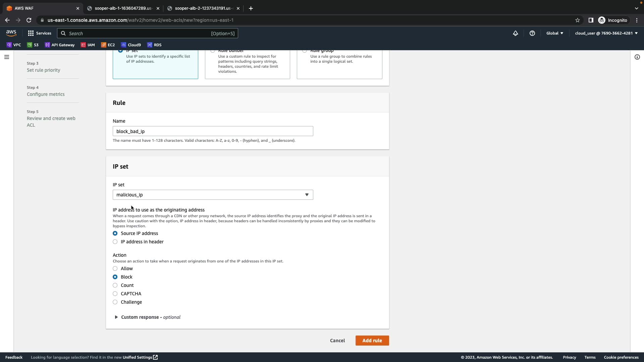644x362 pixels.
Task: Toggle the left hamburger navigation menu
Action: (6, 57)
